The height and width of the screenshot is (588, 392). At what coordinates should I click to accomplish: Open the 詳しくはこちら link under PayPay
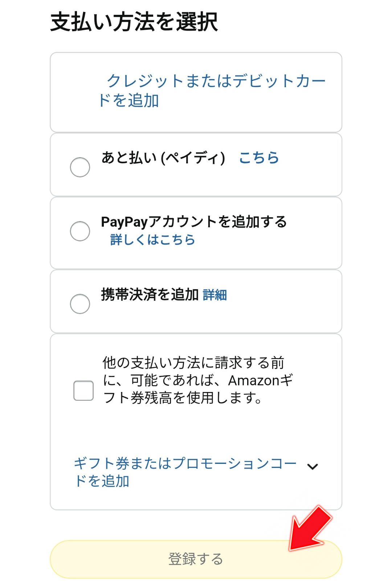coord(152,240)
